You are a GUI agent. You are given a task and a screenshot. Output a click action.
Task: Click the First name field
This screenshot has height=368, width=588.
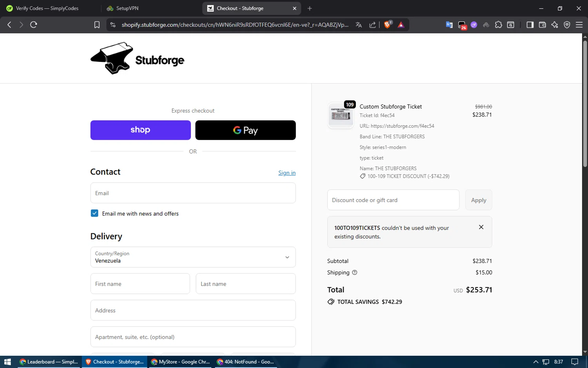(140, 284)
